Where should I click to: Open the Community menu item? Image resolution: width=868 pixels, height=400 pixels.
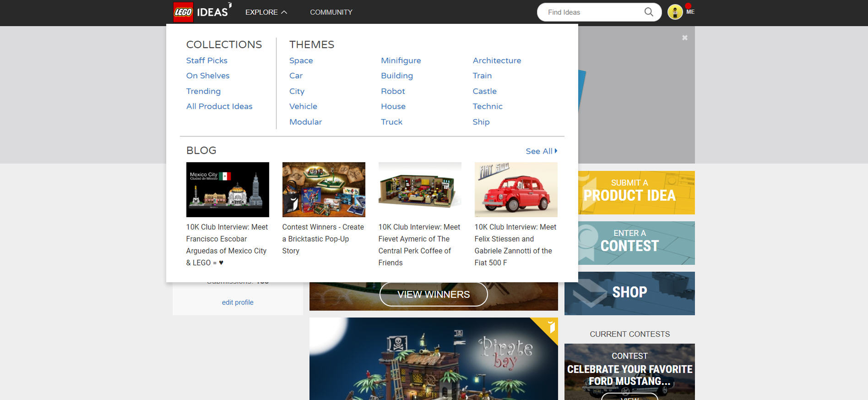331,12
